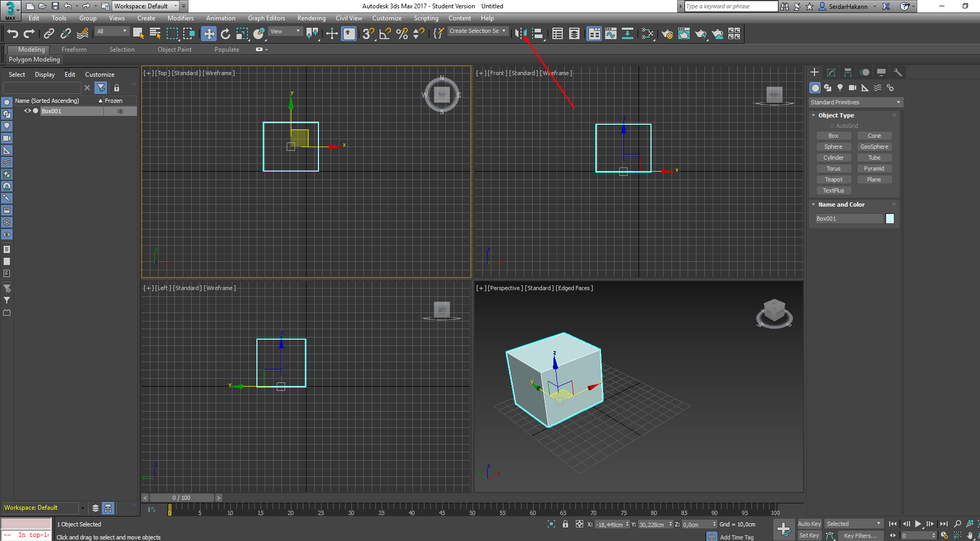Open the selection filter All dropdown
The height and width of the screenshot is (541, 980).
pos(112,31)
